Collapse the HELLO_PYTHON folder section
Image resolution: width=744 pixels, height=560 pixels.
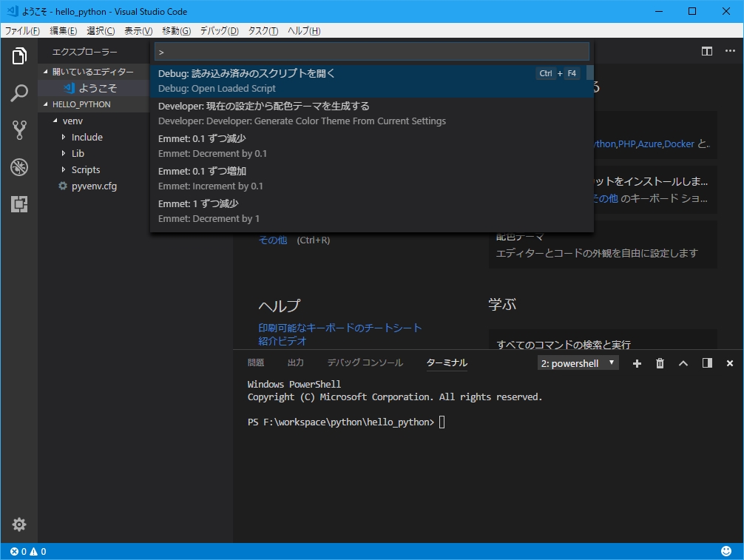tap(46, 104)
